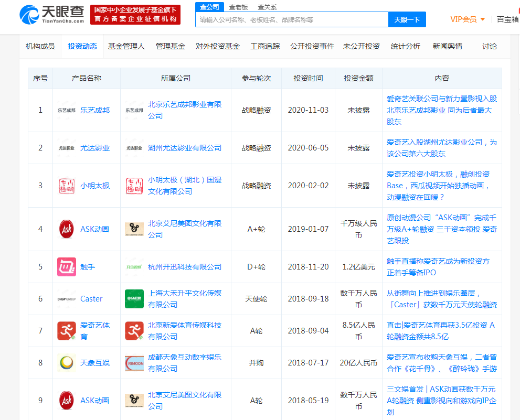Image resolution: width=520 pixels, height=420 pixels.
Task: Click 北京艾尼美图 company logo in row 4
Action: pos(134,229)
